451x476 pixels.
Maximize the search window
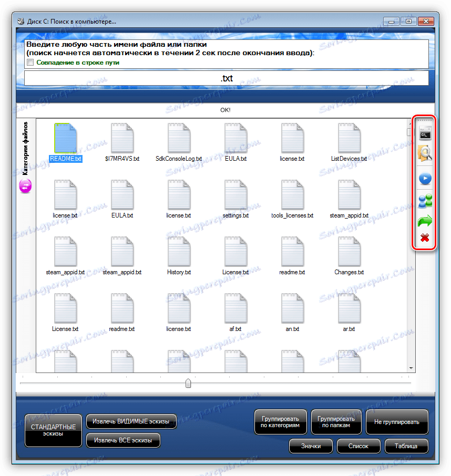tap(408, 22)
